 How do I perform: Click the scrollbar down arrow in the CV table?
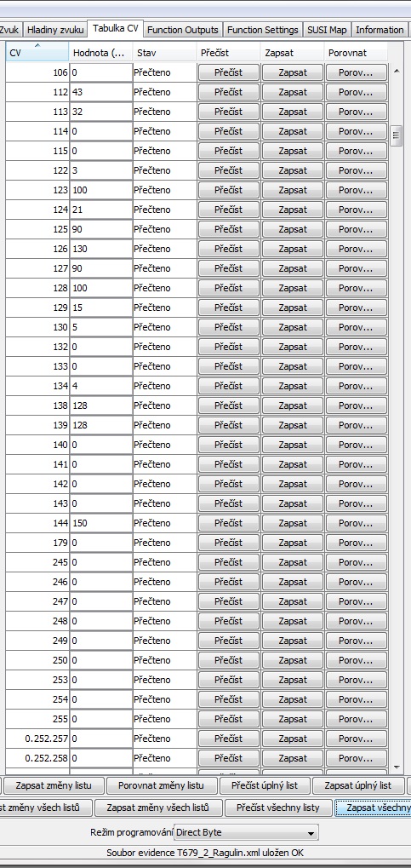pos(396,767)
